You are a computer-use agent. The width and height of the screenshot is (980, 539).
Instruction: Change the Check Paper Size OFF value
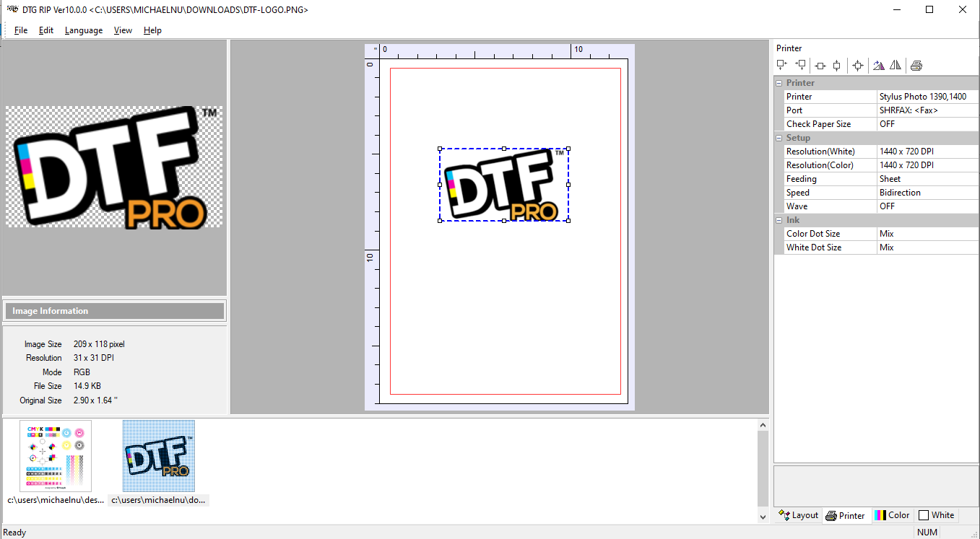927,124
